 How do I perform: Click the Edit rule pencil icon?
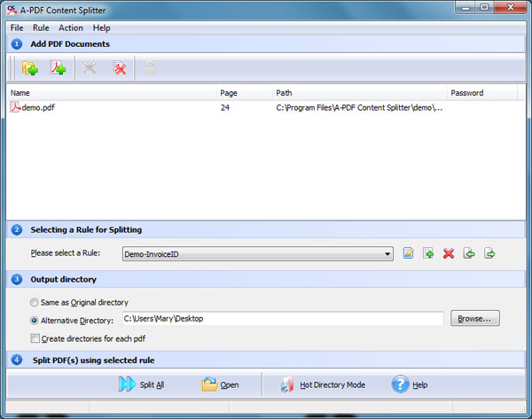click(x=408, y=253)
